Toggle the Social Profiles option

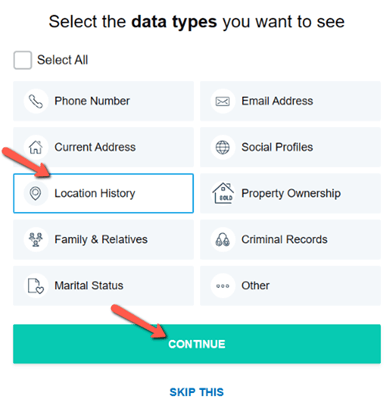290,147
